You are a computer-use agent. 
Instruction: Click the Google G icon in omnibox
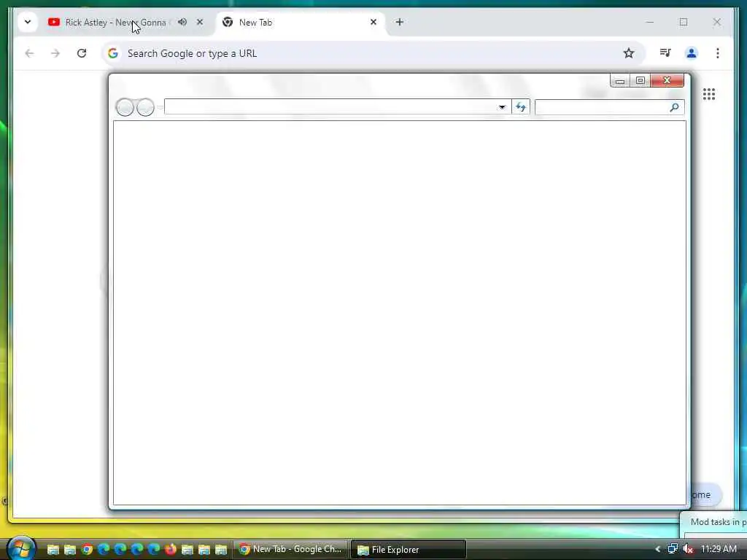click(x=113, y=53)
